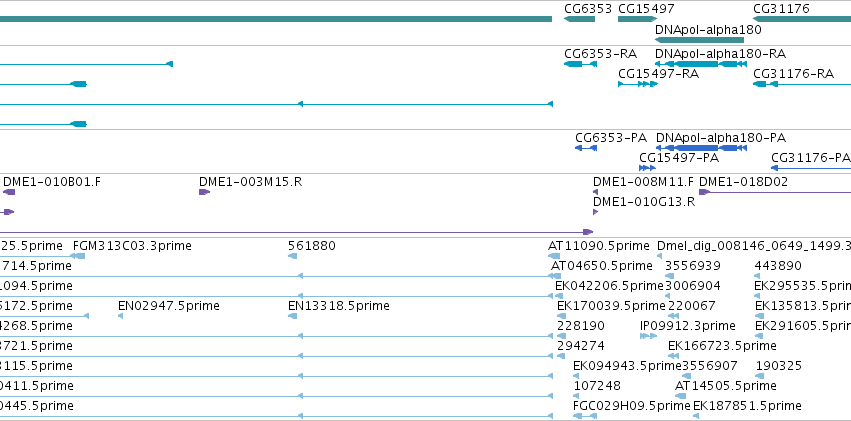Click the DME1-003M15.R clone marker
The width and height of the screenshot is (851, 421).
point(204,192)
